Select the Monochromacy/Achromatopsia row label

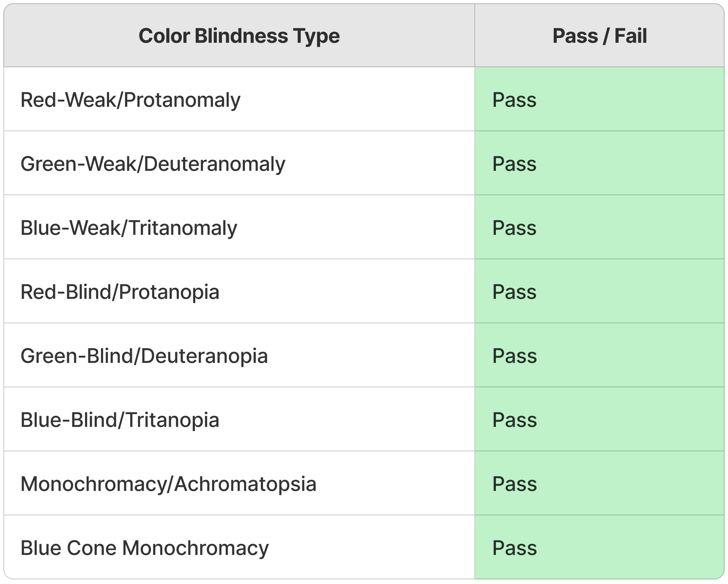(x=168, y=484)
